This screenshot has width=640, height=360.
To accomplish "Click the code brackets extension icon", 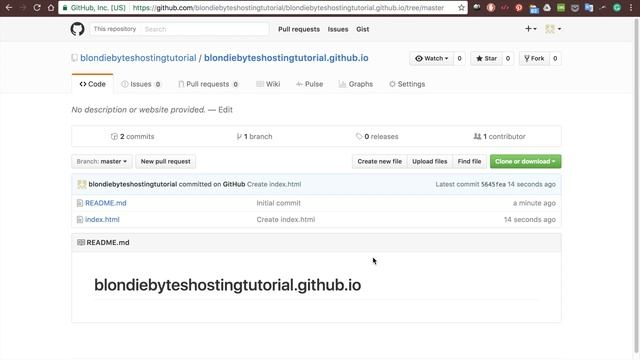I will [505, 8].
